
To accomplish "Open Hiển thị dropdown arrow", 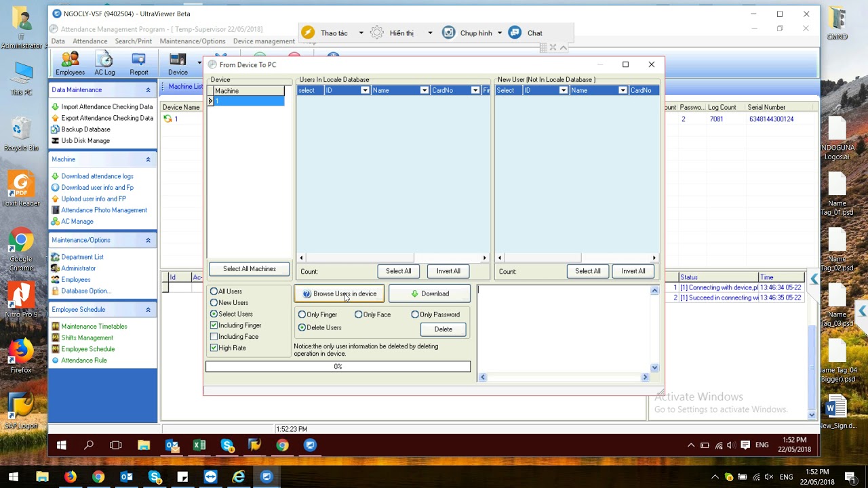I will (430, 33).
